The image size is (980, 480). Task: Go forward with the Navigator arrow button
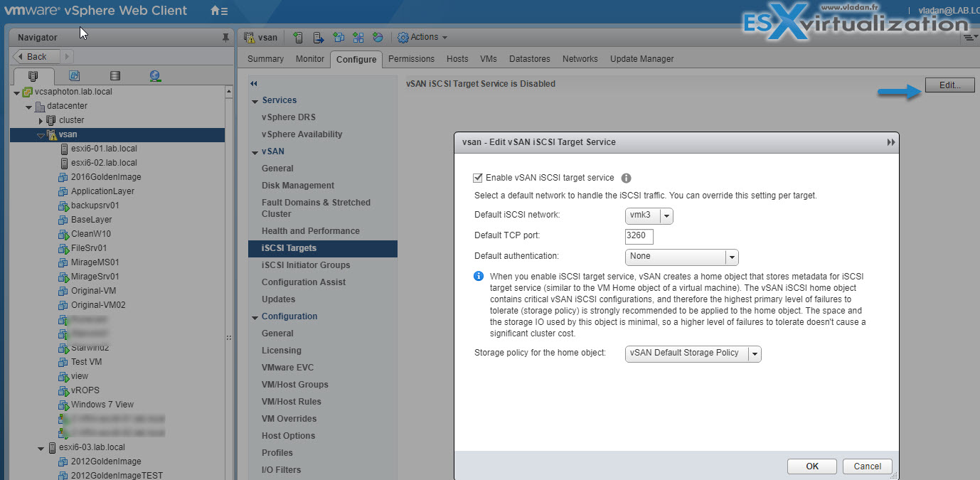click(x=67, y=56)
